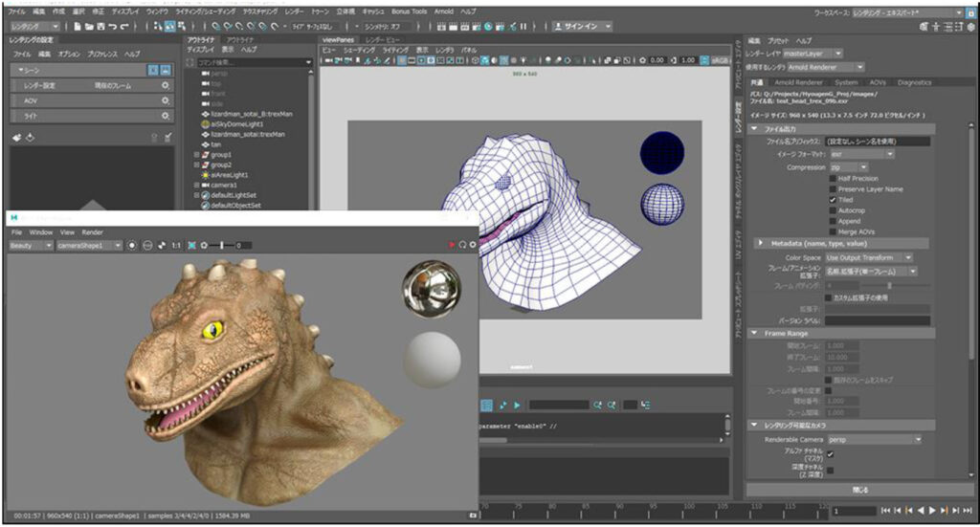Screen dimensions: 980x527
Task: Open the Window menu in Arnold RenderView
Action: point(40,232)
